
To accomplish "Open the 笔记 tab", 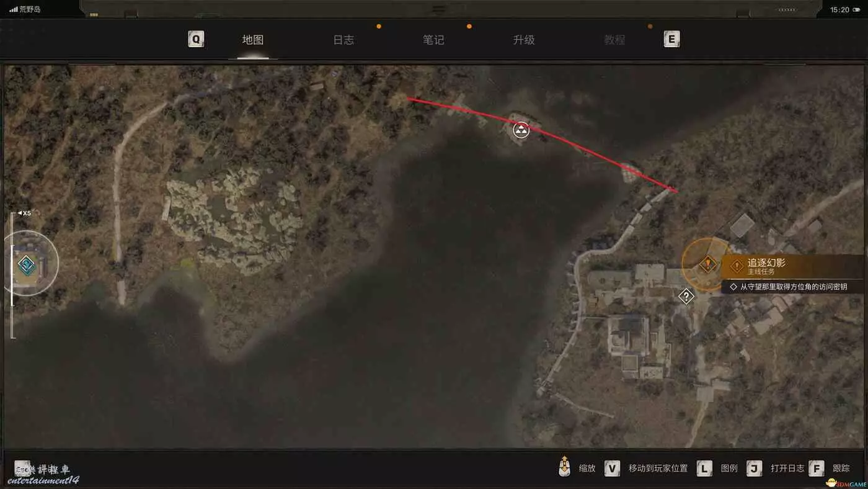I will coord(433,40).
